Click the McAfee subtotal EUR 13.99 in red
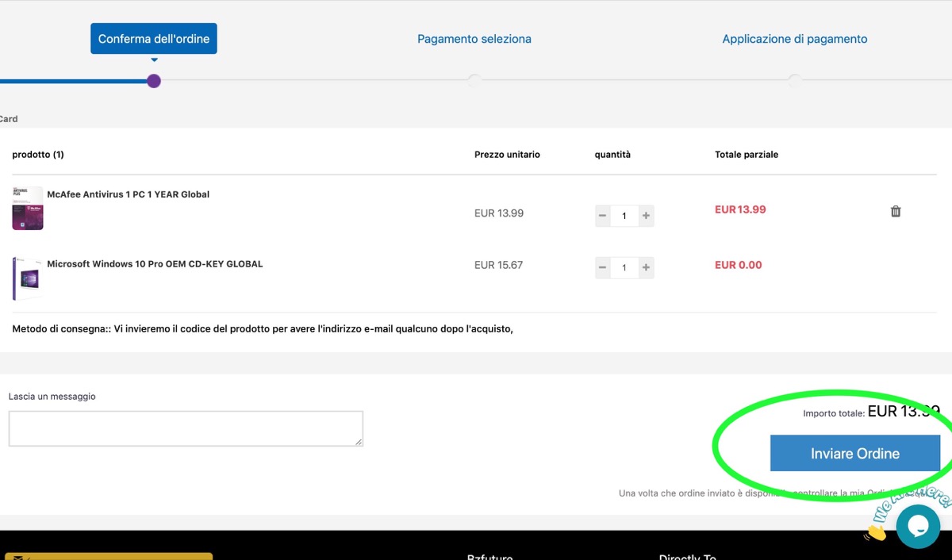 [740, 209]
